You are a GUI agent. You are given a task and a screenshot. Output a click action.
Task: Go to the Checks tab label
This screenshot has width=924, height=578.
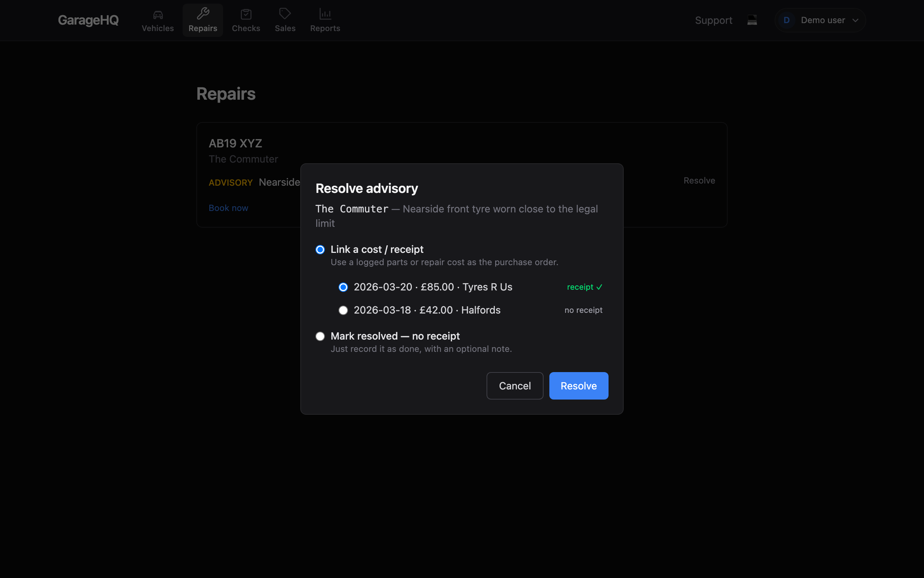(x=246, y=28)
